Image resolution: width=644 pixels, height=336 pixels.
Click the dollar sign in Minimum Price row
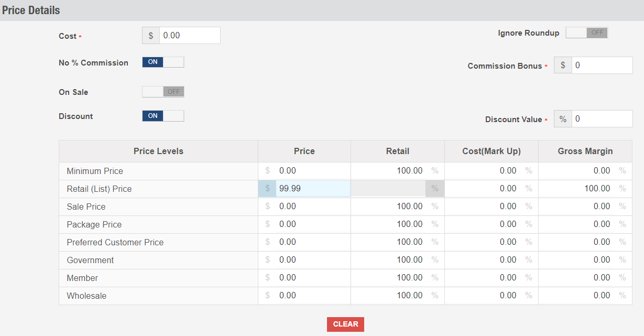point(267,171)
